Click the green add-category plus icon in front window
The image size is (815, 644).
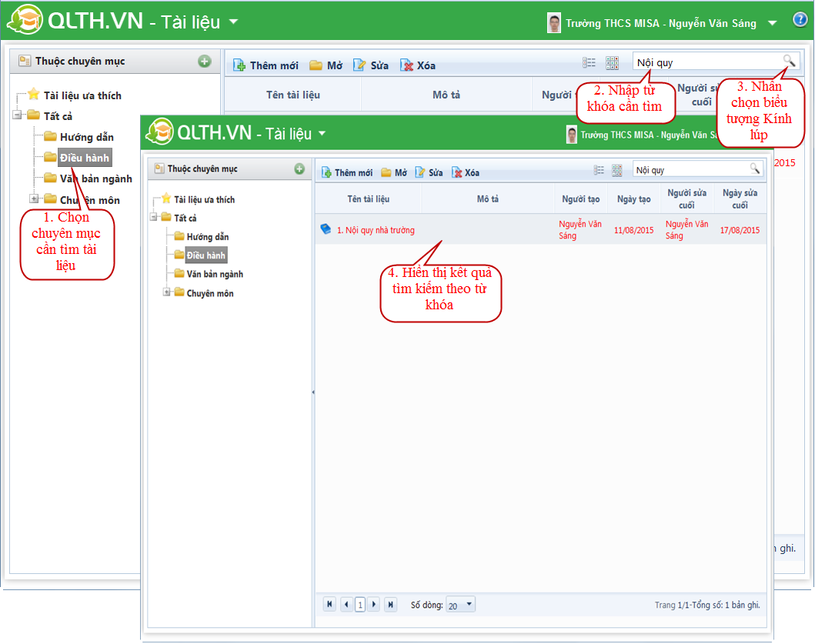299,169
